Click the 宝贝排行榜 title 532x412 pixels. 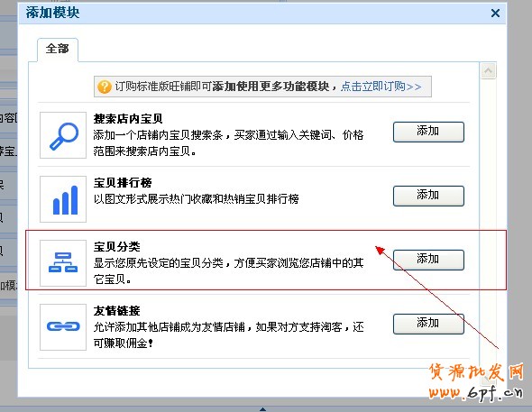coord(123,183)
